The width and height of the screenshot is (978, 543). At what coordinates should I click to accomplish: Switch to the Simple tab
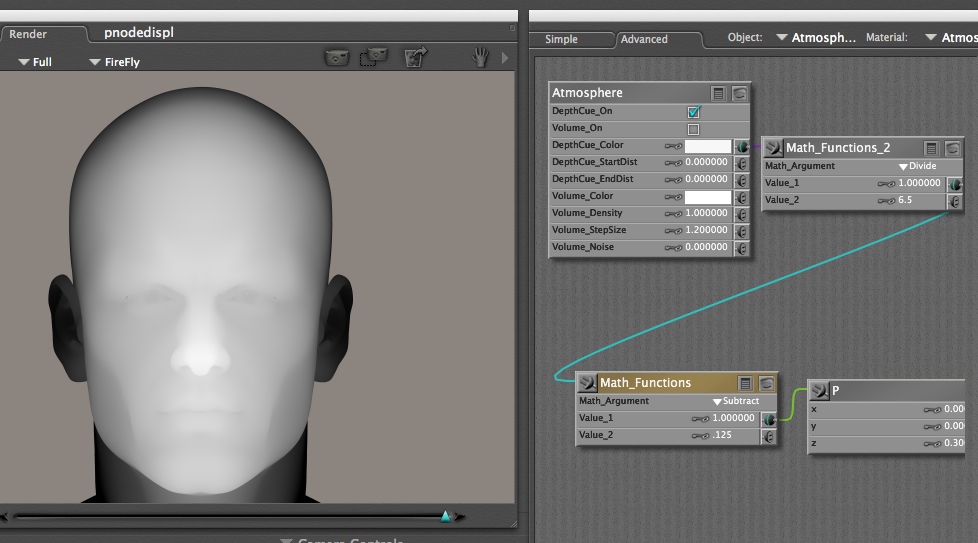[561, 39]
